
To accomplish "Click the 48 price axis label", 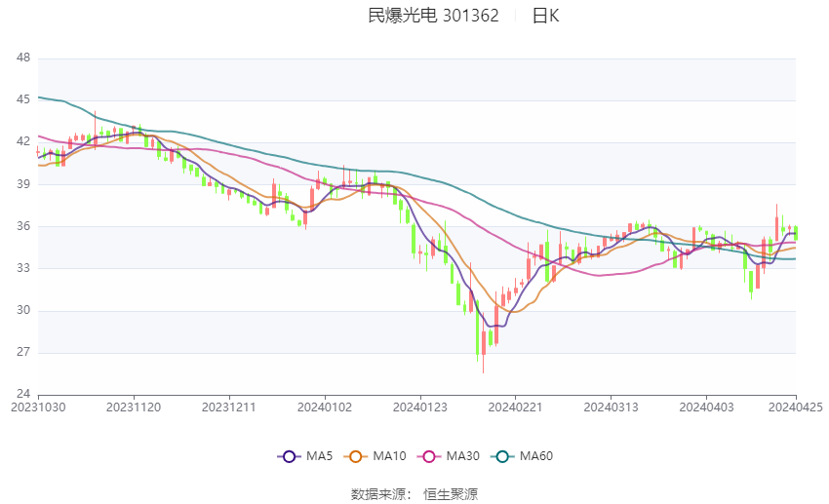I will click(x=23, y=58).
